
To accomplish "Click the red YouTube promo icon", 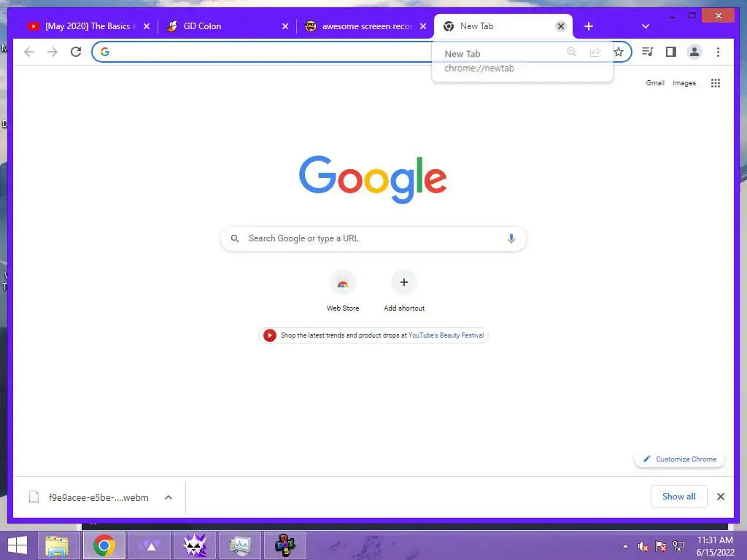I will [x=270, y=335].
